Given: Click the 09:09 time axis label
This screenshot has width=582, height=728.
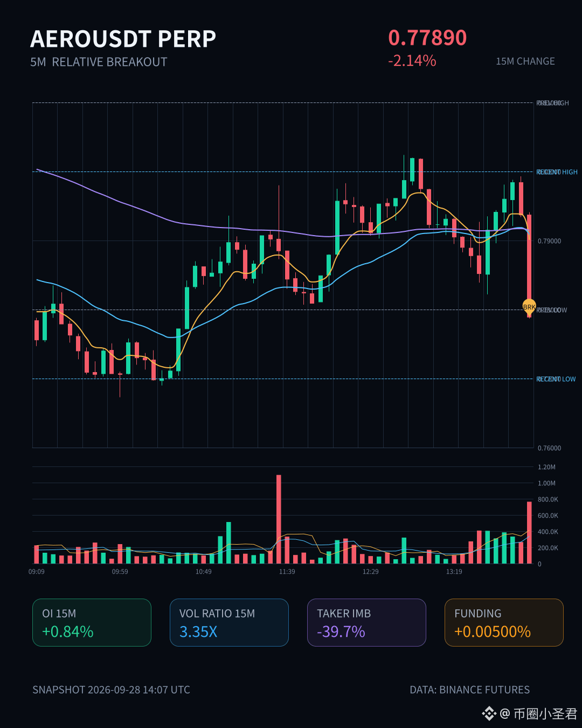Looking at the screenshot, I should tap(37, 572).
